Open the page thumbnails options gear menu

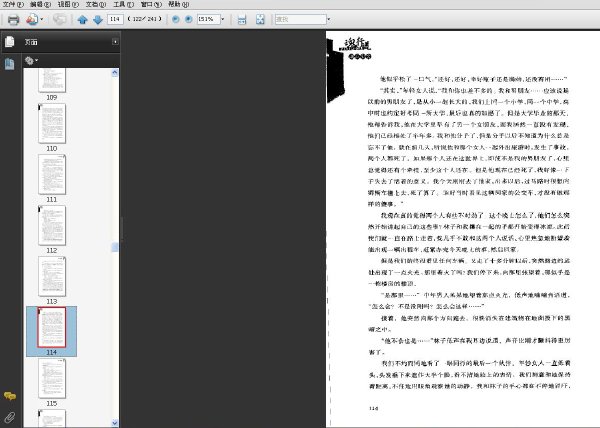point(31,60)
